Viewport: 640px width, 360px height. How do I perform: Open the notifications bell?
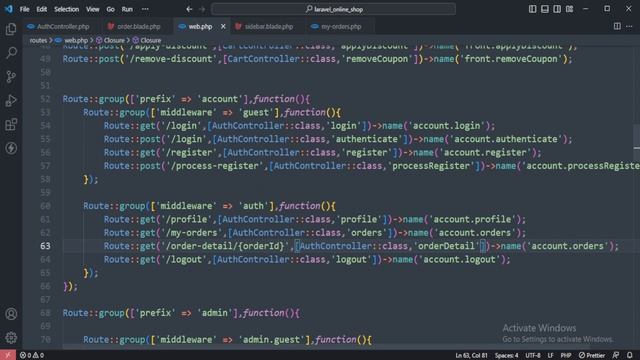coord(630,355)
